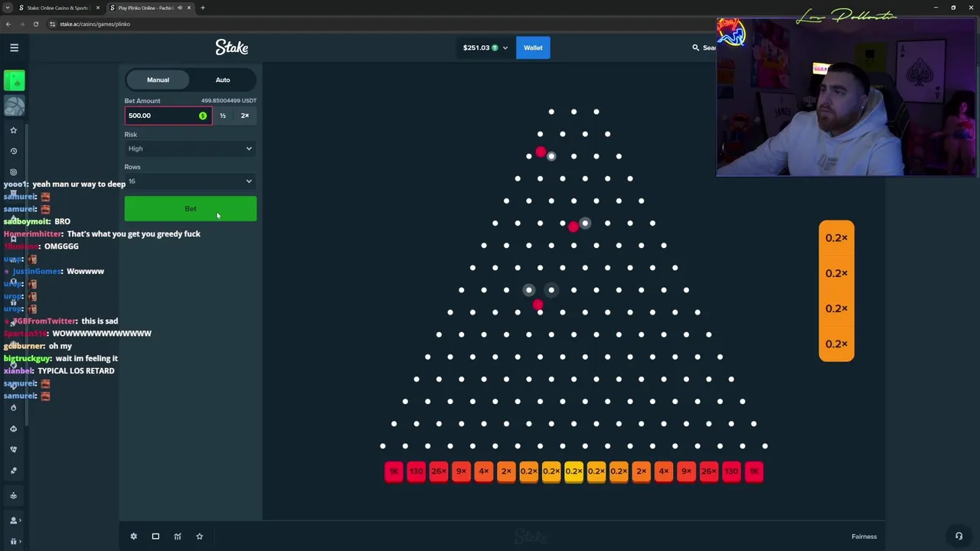The width and height of the screenshot is (980, 551).
Task: Open the Stake hamburger sidebar menu
Action: tap(14, 47)
